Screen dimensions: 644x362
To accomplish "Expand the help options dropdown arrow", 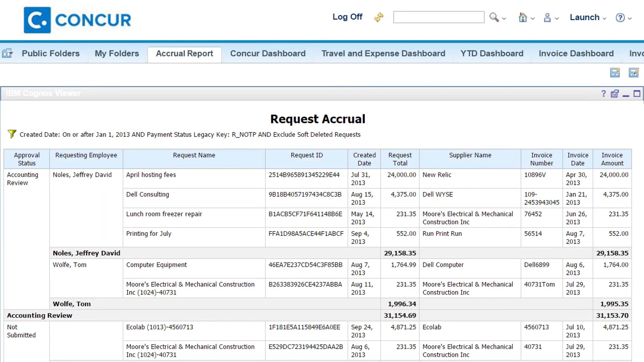I will pos(630,19).
